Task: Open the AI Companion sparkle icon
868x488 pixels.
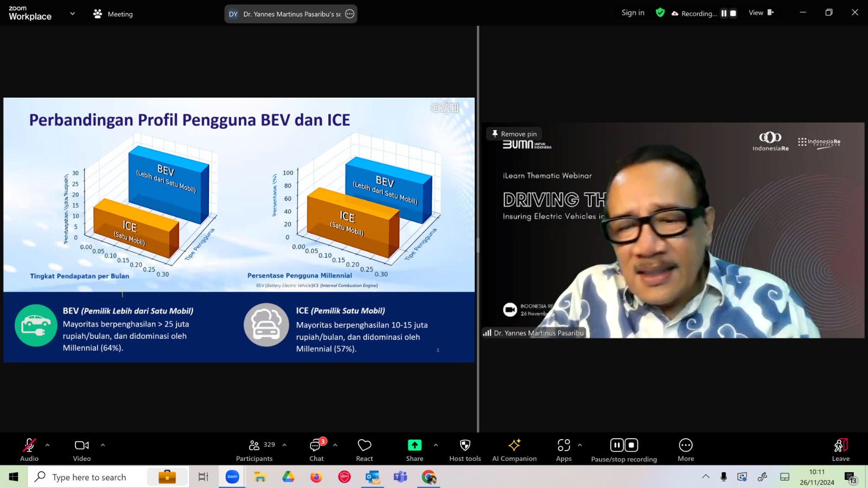Action: coord(514,445)
